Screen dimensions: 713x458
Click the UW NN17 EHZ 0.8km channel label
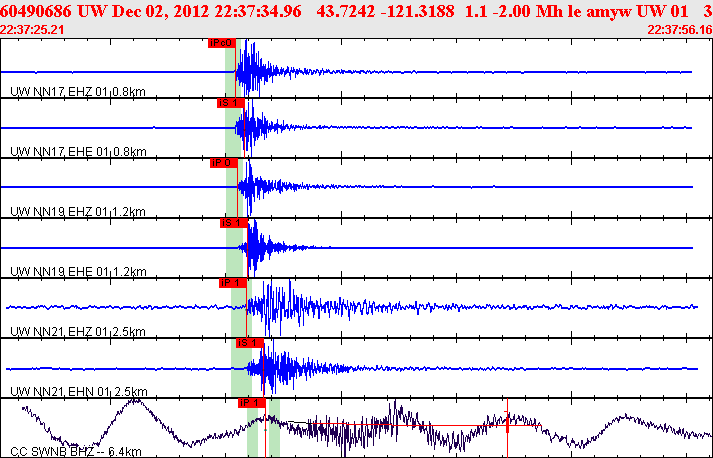77,92
